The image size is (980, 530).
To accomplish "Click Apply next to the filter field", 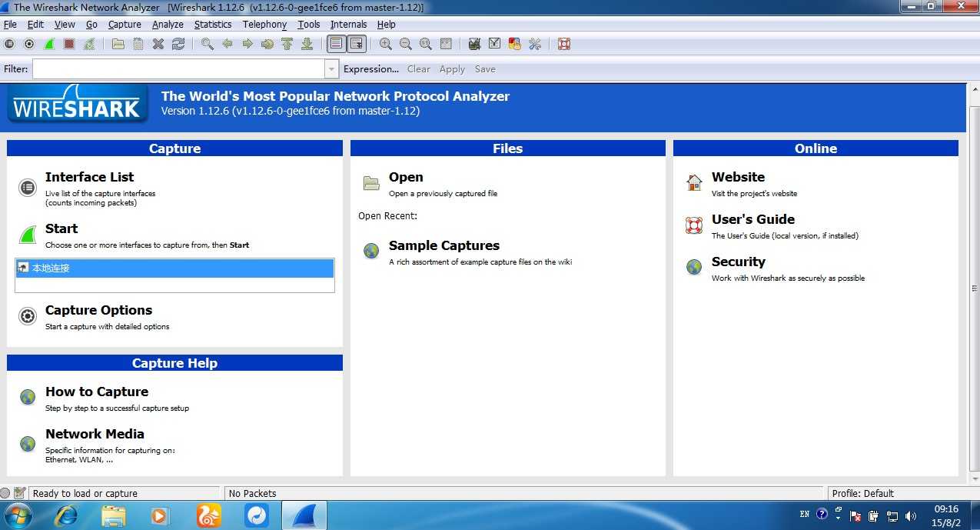I will point(452,69).
